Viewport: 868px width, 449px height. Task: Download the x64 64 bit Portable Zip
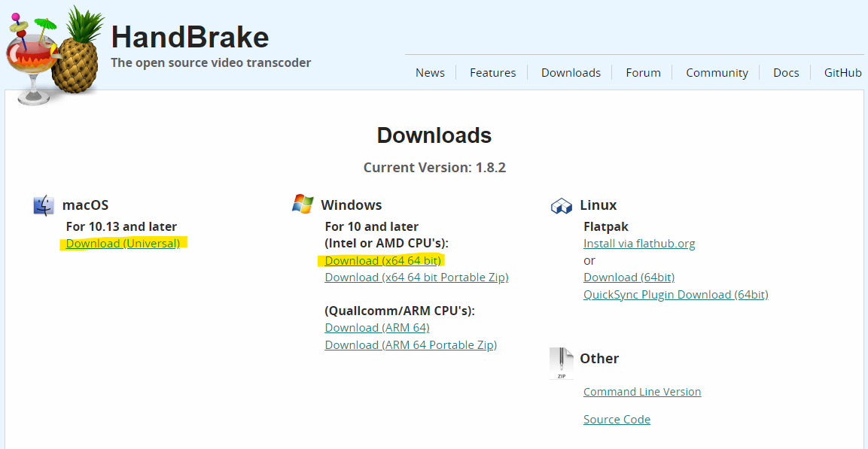[416, 278]
